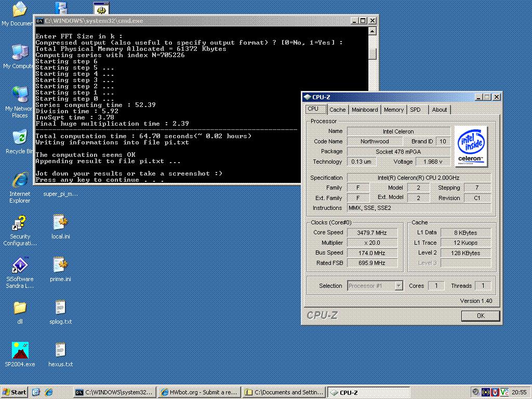Open My Network Places icon
The height and width of the screenshot is (399, 532).
tap(19, 95)
